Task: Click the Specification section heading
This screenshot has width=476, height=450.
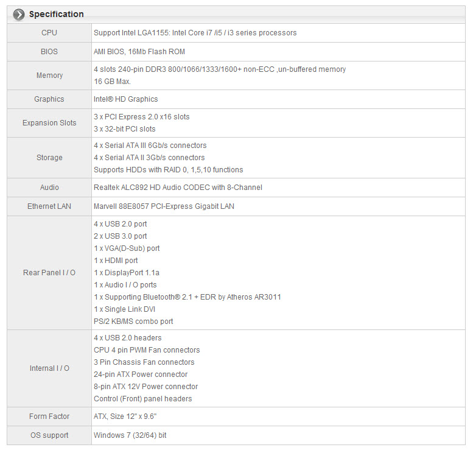Action: point(56,14)
